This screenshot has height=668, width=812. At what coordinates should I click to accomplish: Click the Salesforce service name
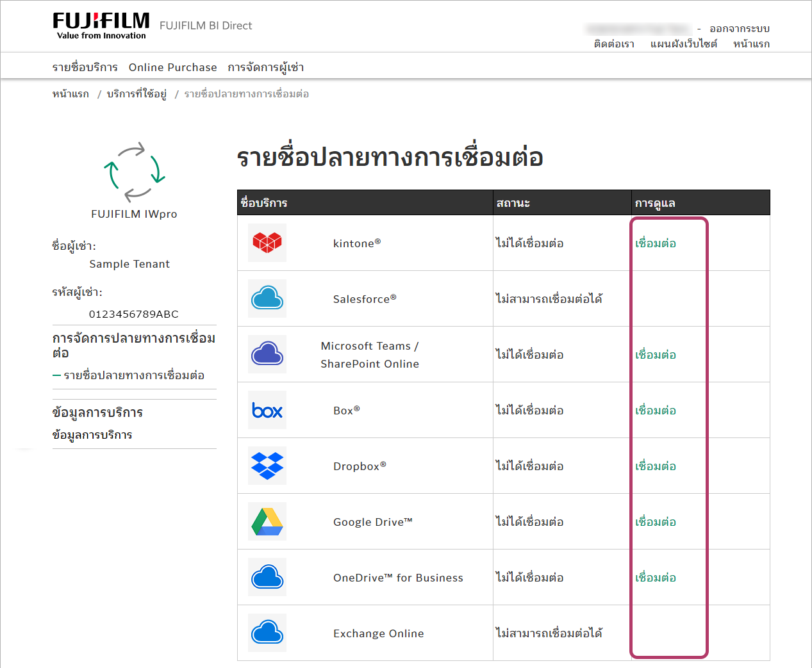coord(365,299)
